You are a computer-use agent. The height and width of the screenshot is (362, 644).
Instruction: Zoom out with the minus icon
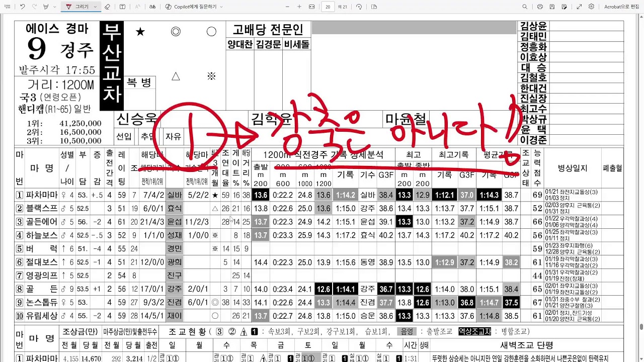point(287,7)
